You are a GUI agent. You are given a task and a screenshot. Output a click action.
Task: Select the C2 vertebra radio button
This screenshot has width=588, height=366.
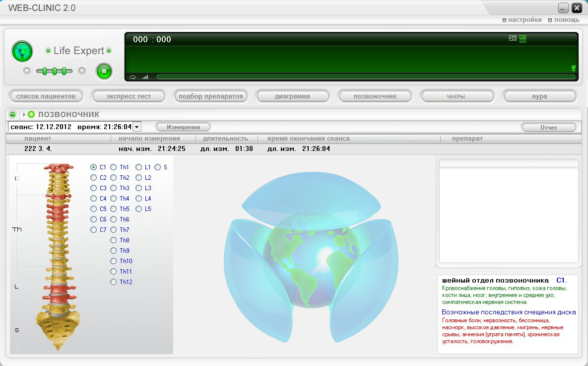tap(94, 178)
